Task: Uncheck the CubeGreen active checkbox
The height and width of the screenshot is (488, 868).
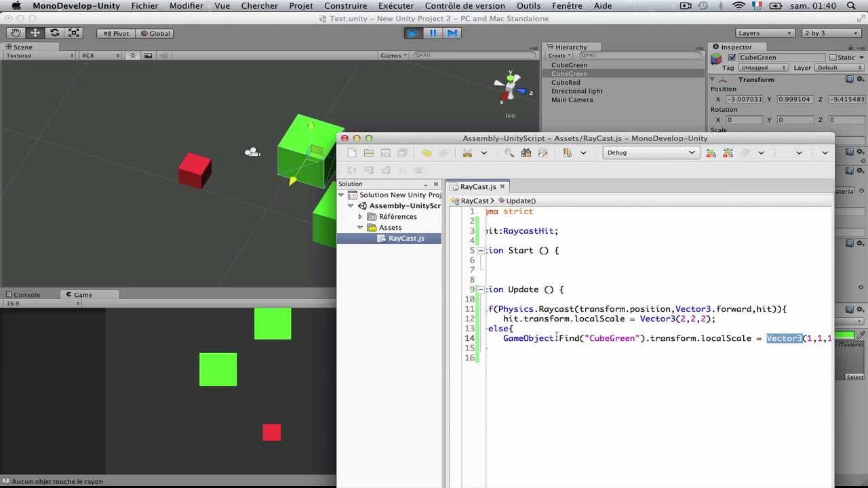Action: coord(732,58)
